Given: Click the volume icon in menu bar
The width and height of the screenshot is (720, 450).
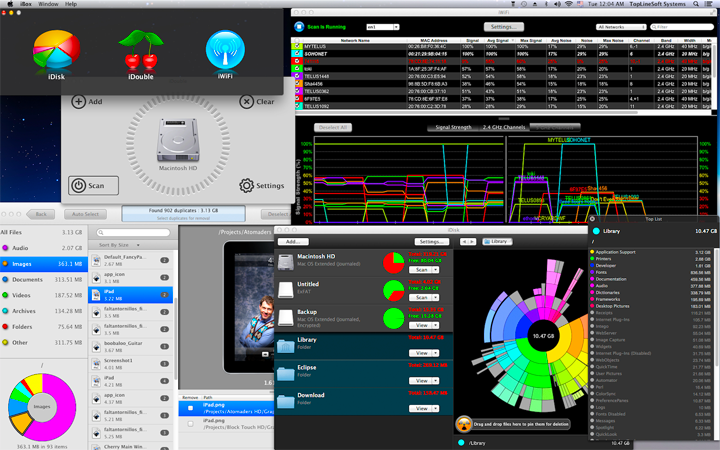Looking at the screenshot, I should [x=557, y=4].
